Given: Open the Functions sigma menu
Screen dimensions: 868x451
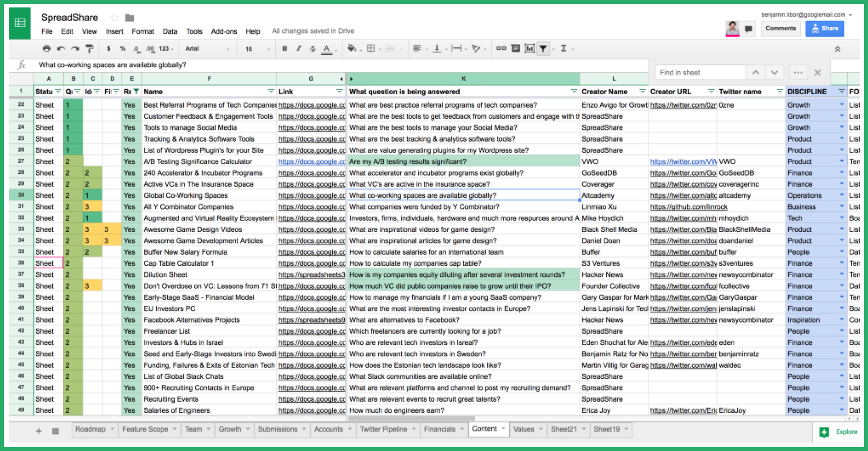Looking at the screenshot, I should tap(564, 48).
